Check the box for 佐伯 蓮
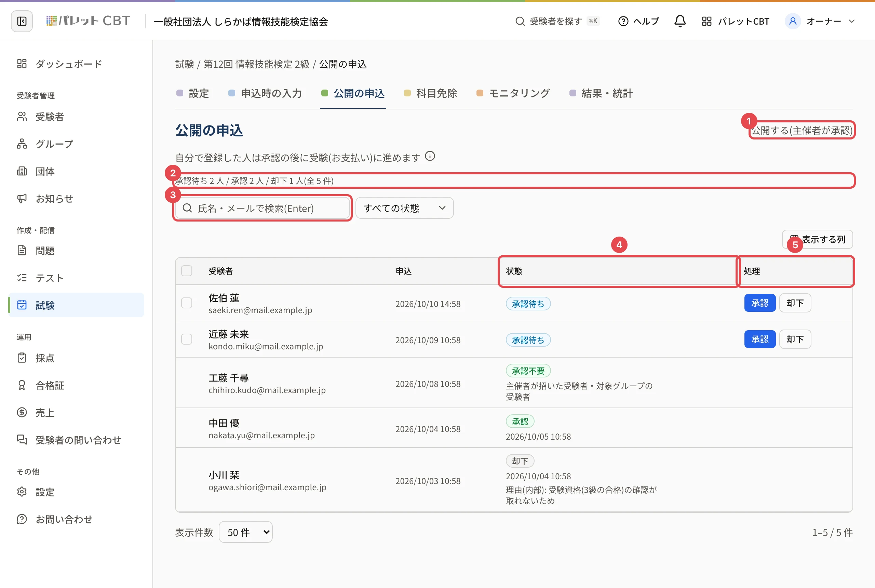The height and width of the screenshot is (588, 875). [187, 303]
